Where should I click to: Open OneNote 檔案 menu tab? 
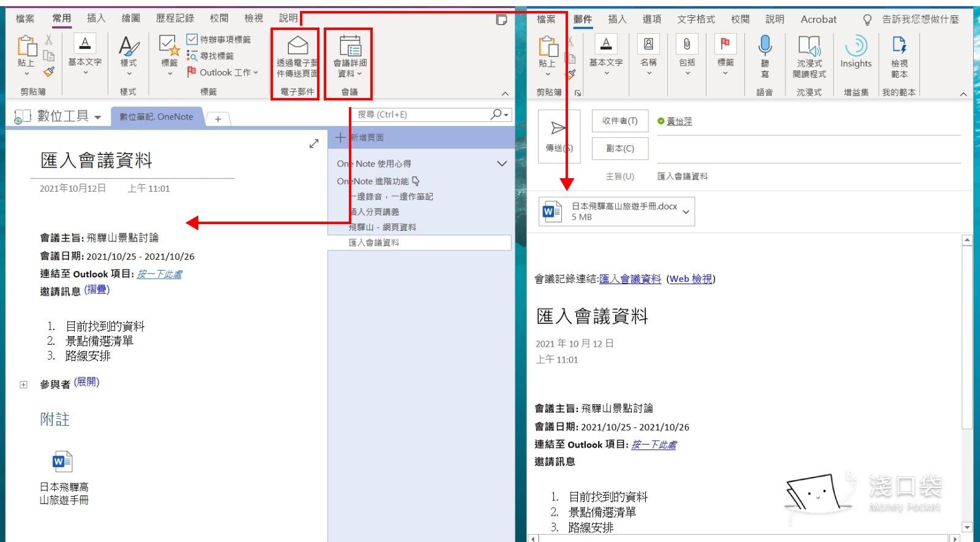[25, 18]
